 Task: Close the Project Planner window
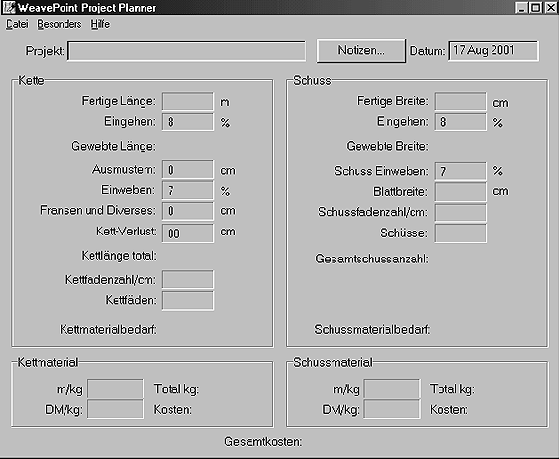tap(550, 8)
